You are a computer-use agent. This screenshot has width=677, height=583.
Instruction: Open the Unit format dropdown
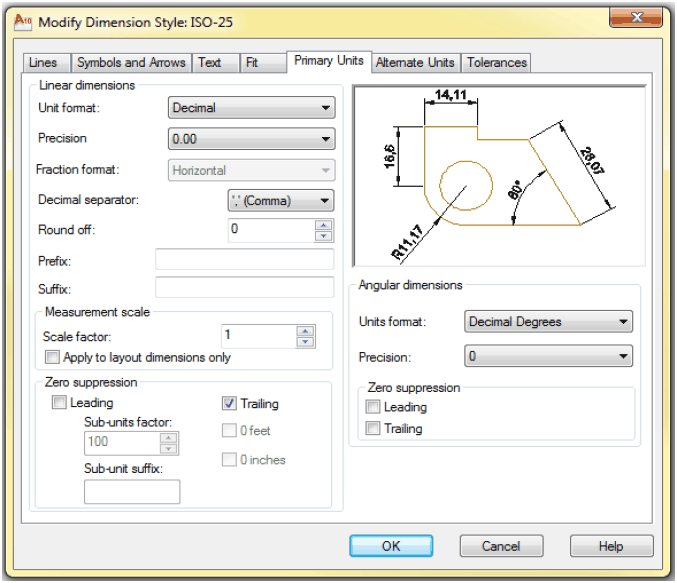(x=251, y=108)
